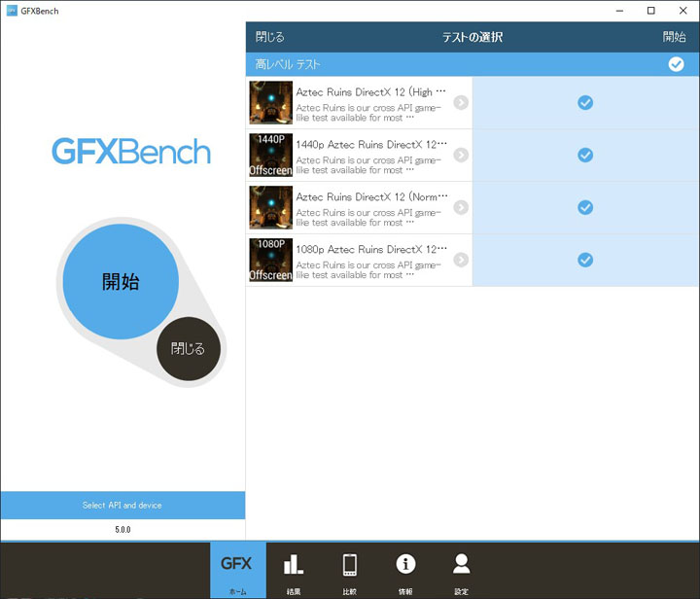Image resolution: width=700 pixels, height=599 pixels.
Task: Click the 1080P Offscreen thumbnail
Action: [x=271, y=260]
